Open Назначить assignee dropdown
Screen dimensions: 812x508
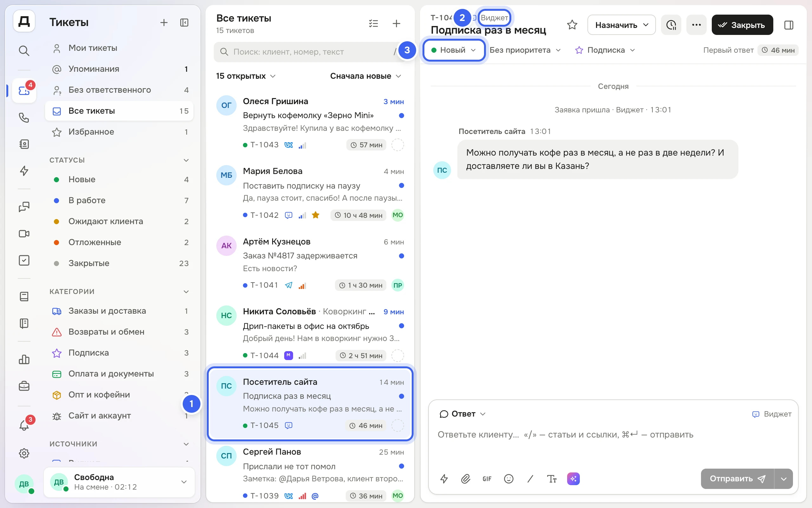tap(621, 25)
